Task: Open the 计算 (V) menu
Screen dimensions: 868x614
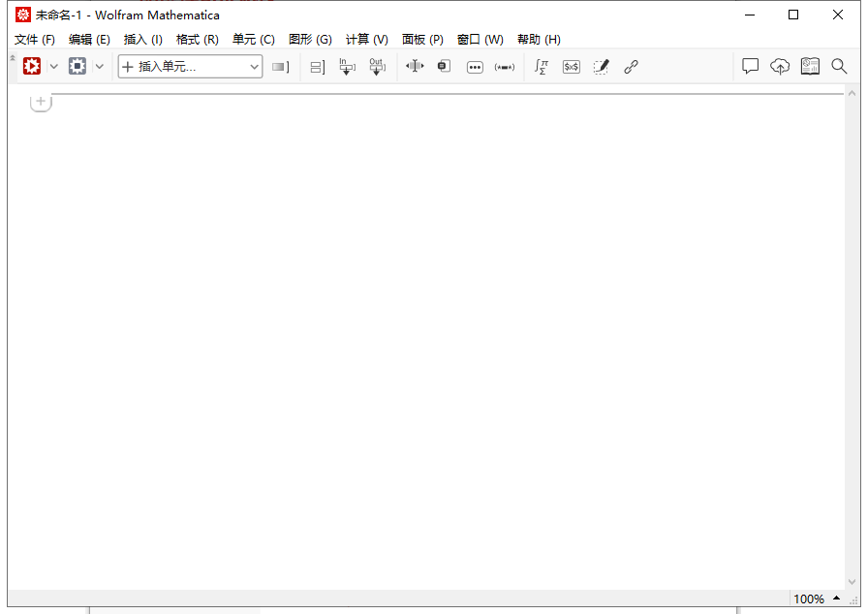Action: pos(366,40)
